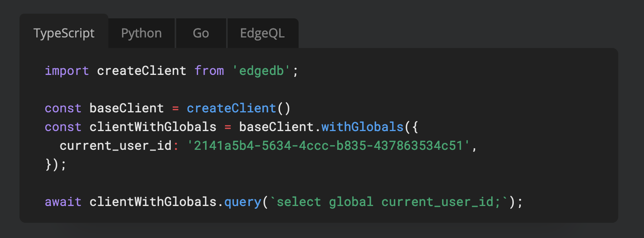
Task: Click the 'edgedb' string literal
Action: coord(262,71)
